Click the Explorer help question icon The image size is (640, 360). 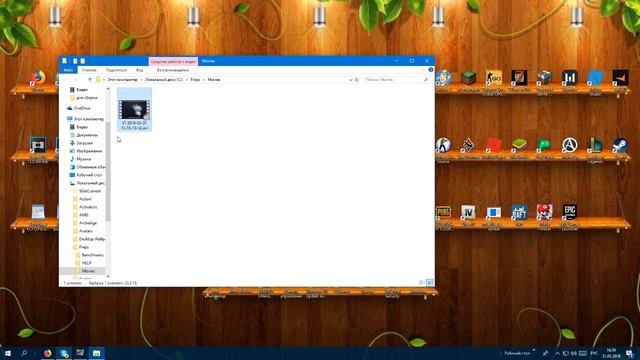click(x=431, y=70)
